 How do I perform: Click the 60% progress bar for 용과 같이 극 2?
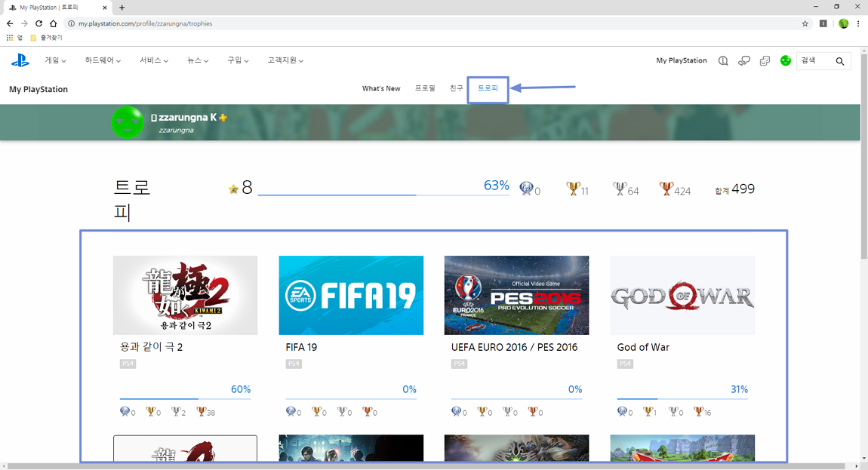tap(185, 398)
